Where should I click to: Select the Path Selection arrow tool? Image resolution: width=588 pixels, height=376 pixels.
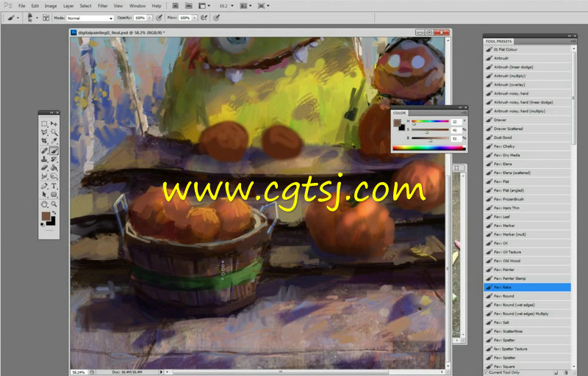click(x=44, y=195)
